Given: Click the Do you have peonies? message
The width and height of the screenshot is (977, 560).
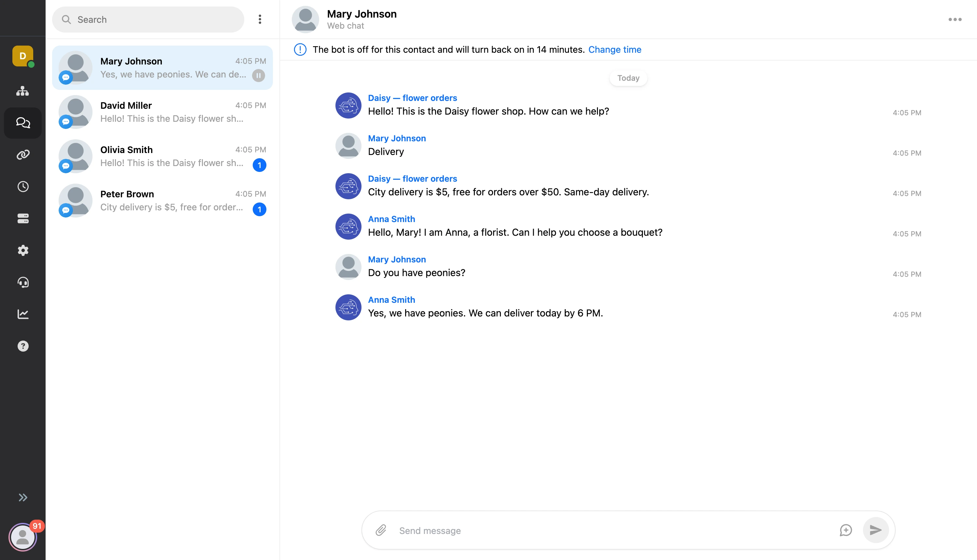Looking at the screenshot, I should pyautogui.click(x=417, y=273).
